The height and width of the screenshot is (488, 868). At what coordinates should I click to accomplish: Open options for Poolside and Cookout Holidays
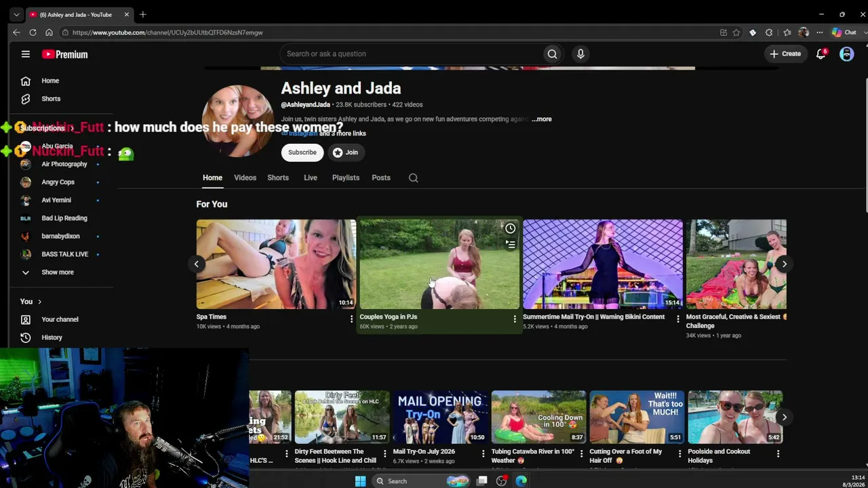coord(778,453)
